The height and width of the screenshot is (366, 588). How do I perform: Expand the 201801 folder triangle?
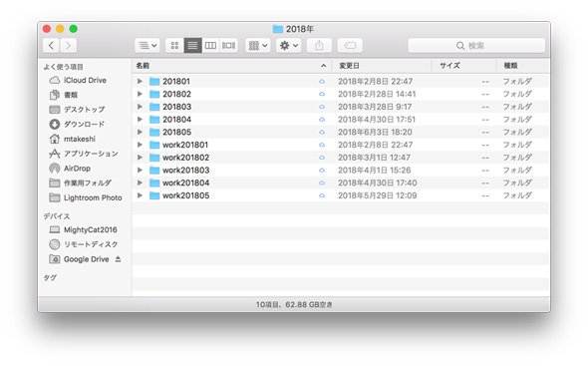pos(140,81)
